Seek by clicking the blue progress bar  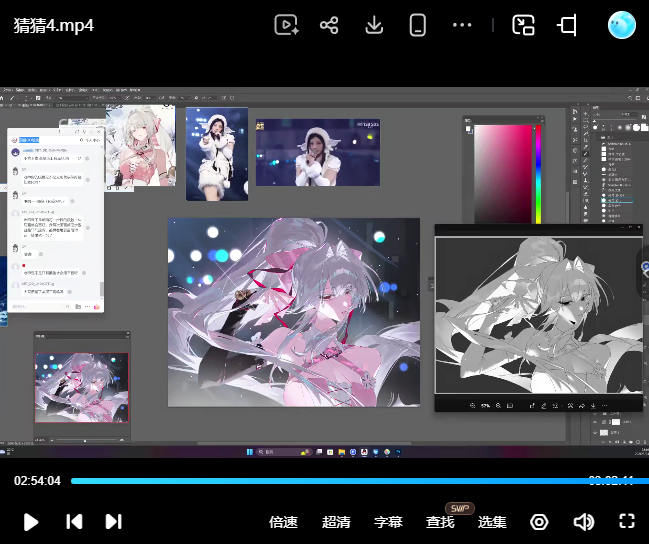click(x=360, y=481)
